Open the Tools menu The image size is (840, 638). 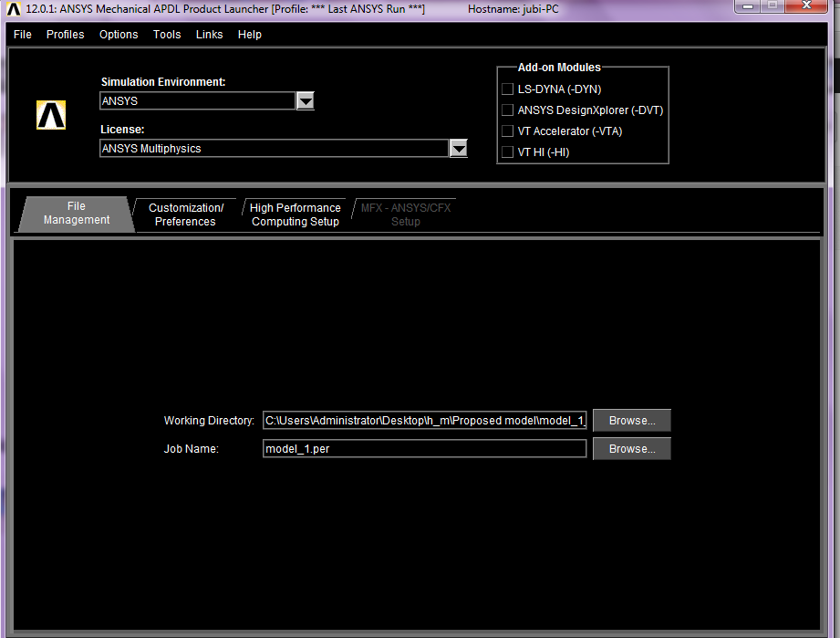(167, 35)
